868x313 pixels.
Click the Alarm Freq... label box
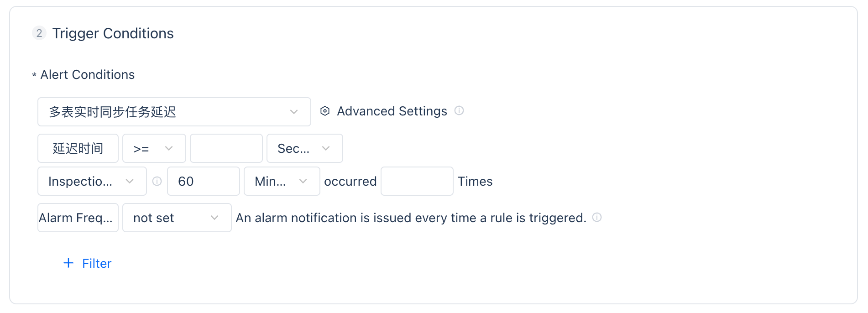point(78,218)
